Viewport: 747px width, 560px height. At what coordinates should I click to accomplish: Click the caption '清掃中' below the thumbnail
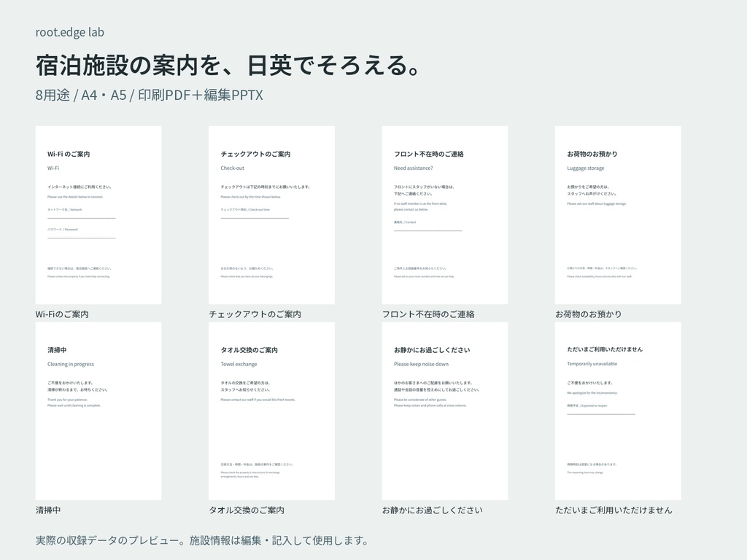click(48, 510)
